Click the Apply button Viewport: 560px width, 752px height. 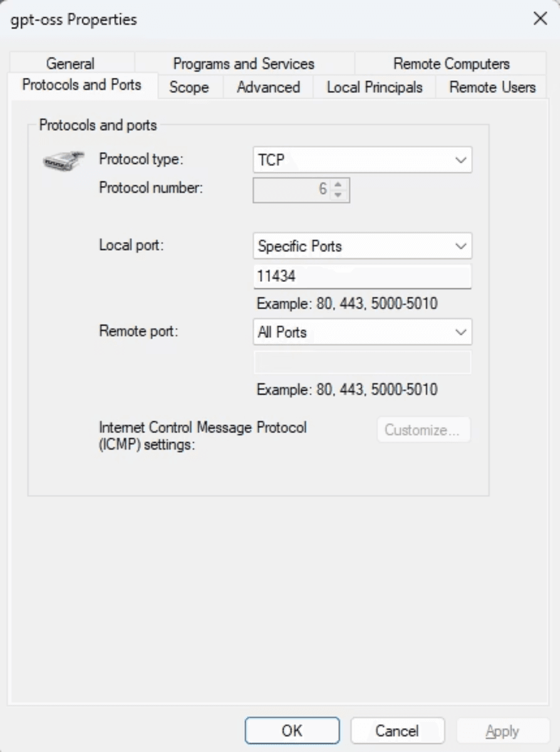pyautogui.click(x=502, y=730)
